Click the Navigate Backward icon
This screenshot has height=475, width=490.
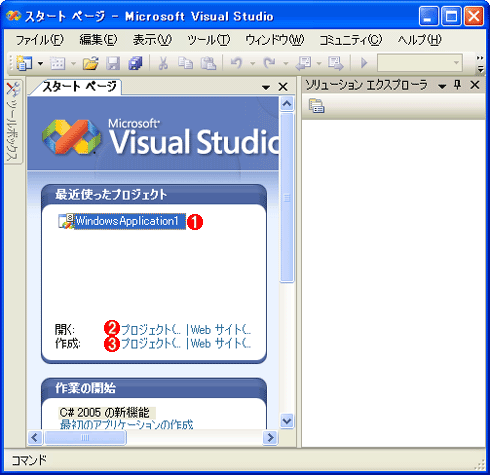pyautogui.click(x=303, y=63)
